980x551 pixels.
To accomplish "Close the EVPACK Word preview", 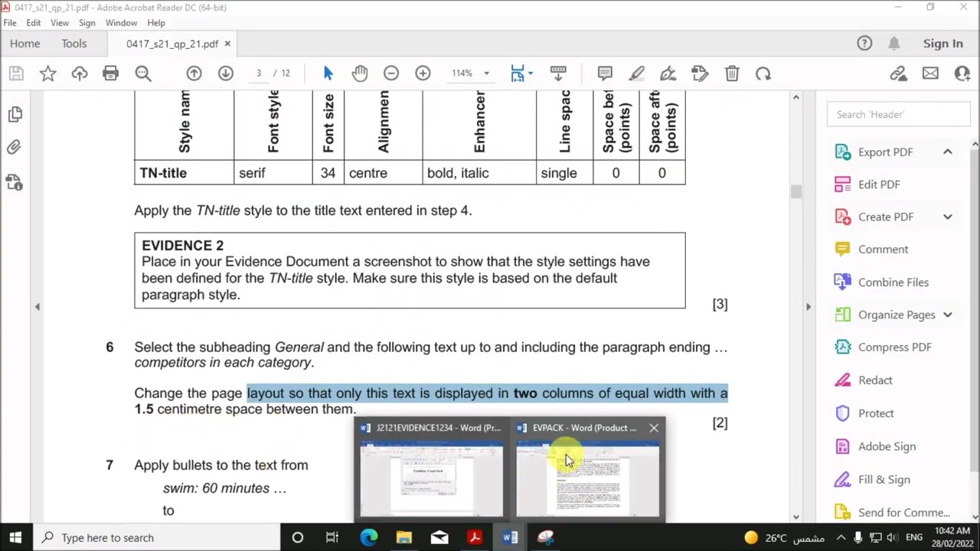I will click(x=654, y=428).
